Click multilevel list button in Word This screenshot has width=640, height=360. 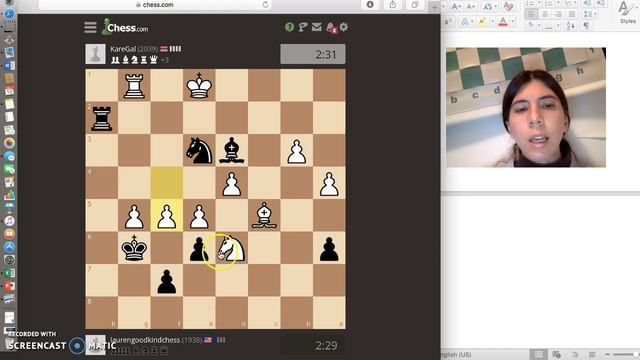point(570,2)
